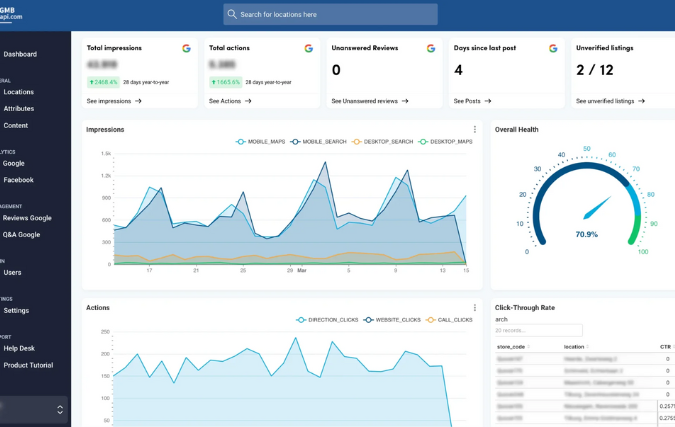Screen dimensions: 675x427
Task: Click the arrow next to See unverified listings
Action: (641, 101)
